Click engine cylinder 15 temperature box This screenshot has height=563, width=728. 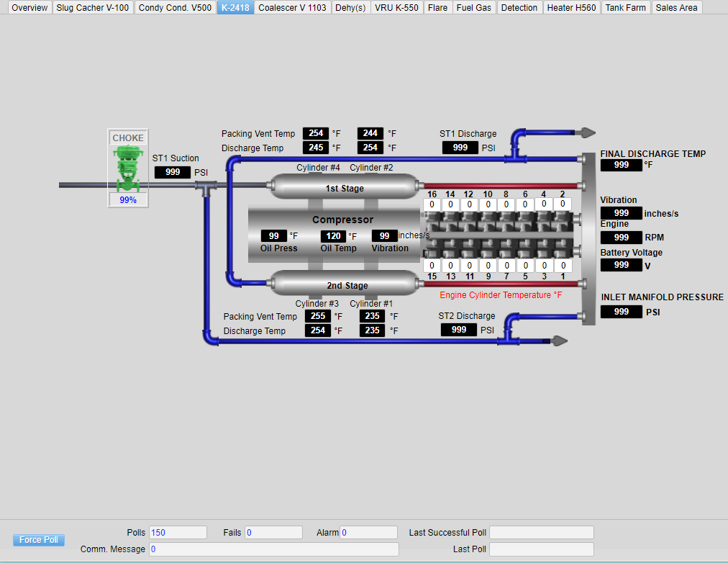pos(432,265)
